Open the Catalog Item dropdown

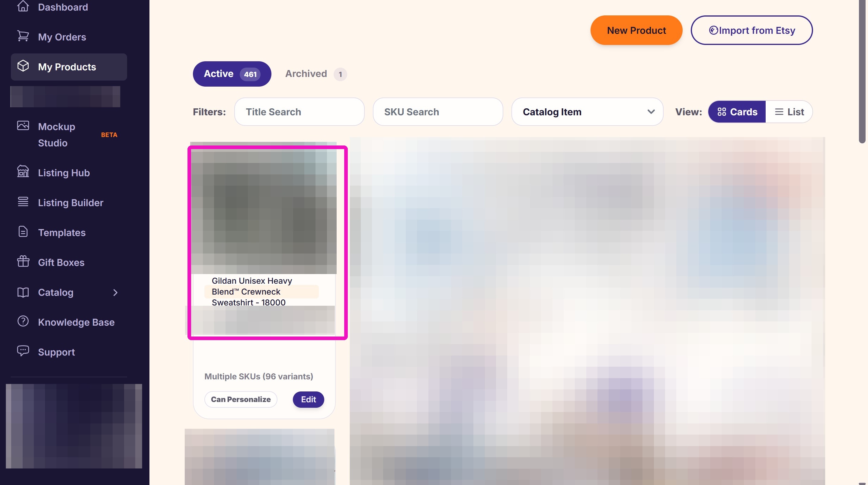tap(587, 112)
